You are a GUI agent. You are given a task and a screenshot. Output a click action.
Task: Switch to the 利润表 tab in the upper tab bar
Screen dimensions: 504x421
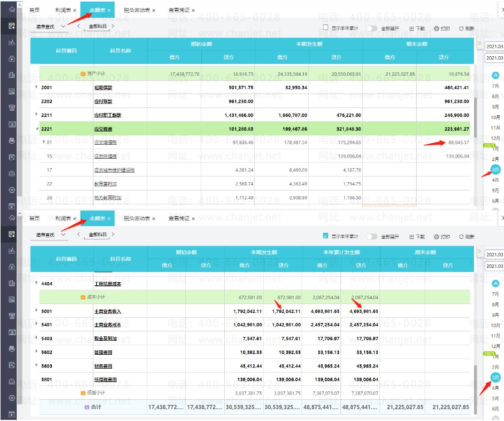pos(63,10)
